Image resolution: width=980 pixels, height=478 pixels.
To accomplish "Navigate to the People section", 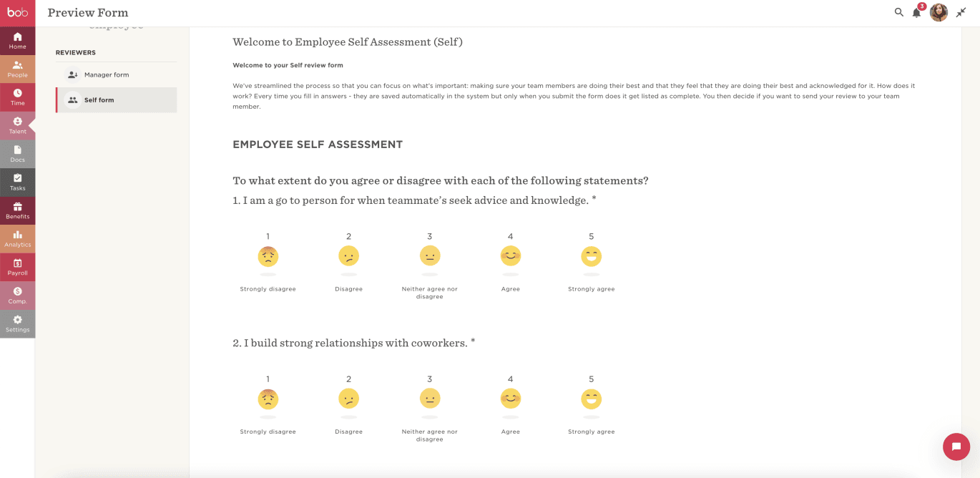I will [17, 69].
